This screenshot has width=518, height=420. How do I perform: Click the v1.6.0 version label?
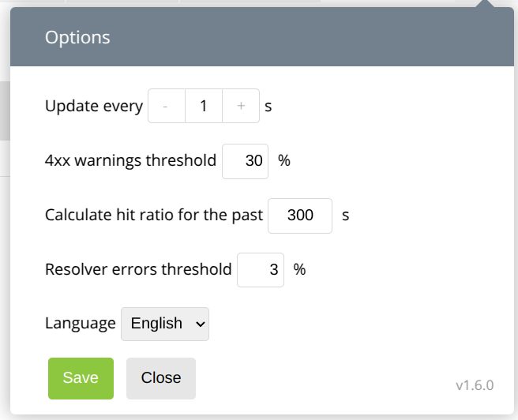475,385
